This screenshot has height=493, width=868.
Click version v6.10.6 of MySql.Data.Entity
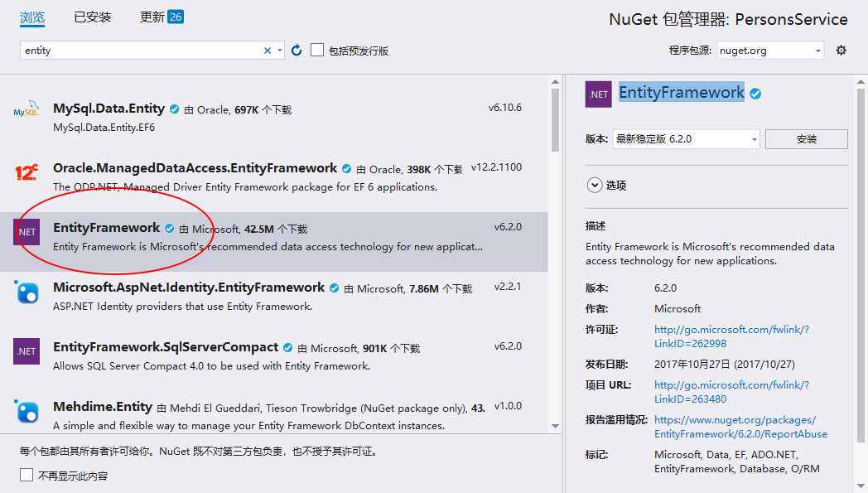(505, 108)
